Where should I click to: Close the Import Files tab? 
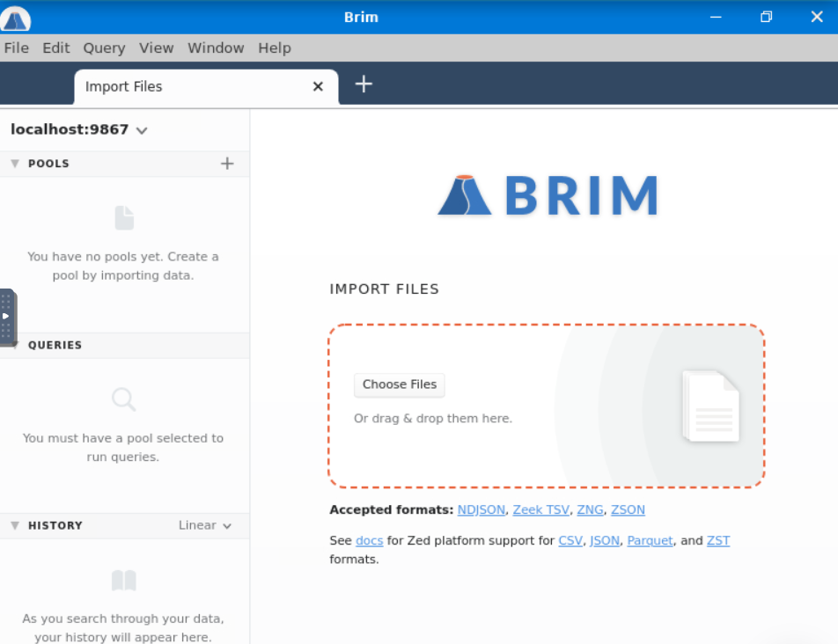tap(318, 86)
